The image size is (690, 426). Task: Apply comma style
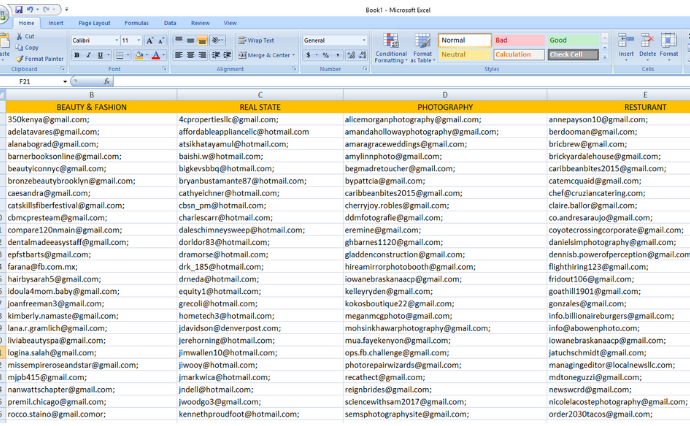338,55
